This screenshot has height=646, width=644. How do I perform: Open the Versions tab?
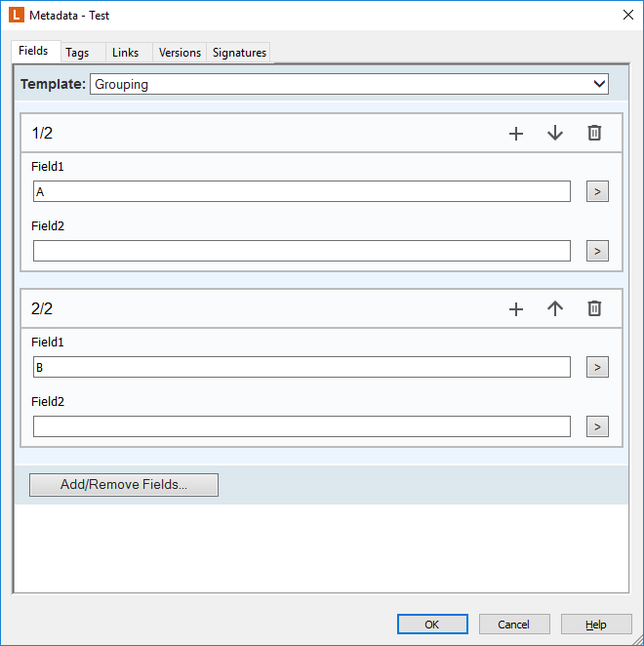click(180, 53)
